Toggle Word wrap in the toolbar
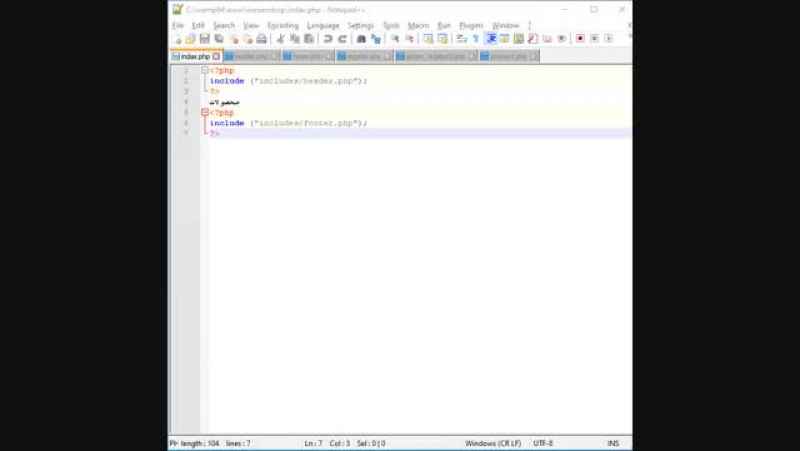 461,39
